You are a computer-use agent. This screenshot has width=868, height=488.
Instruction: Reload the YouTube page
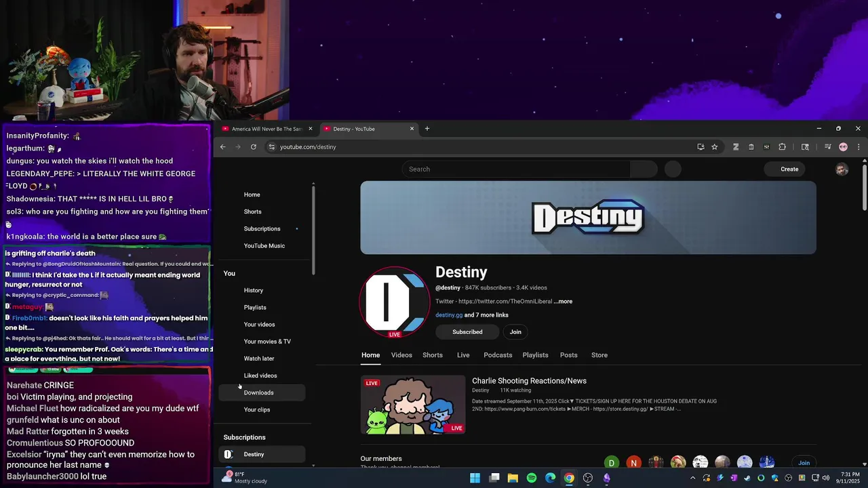(254, 147)
